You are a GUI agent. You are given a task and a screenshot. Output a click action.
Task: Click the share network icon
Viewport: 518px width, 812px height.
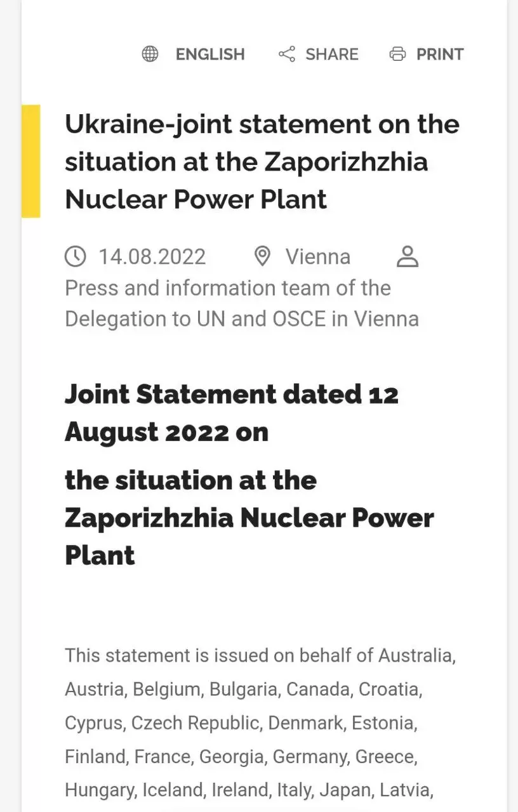[x=287, y=54]
